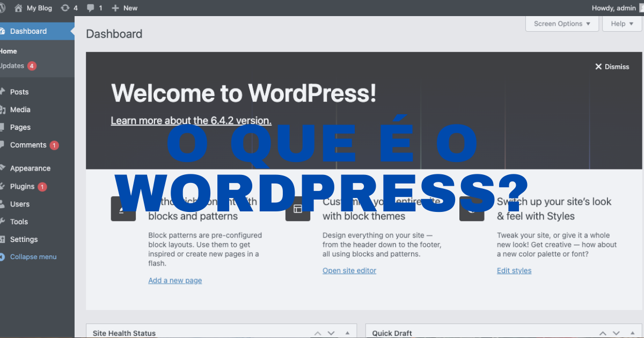Expand the Help dropdown
The image size is (644, 338).
[621, 24]
